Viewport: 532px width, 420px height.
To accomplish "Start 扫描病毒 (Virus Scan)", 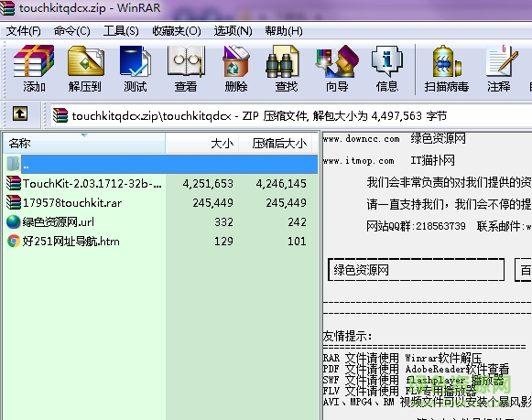I will (x=447, y=69).
